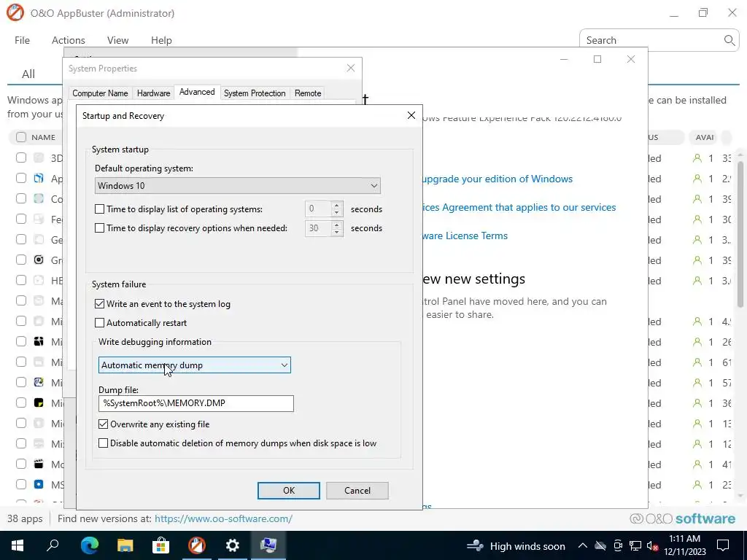
Task: Switch to Computer Name tab
Action: tap(100, 93)
